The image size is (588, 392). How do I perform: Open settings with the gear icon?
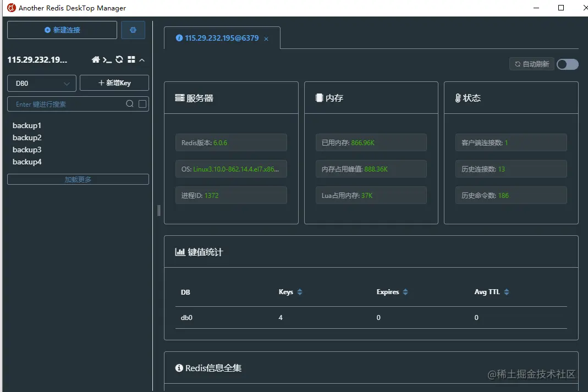(x=133, y=30)
